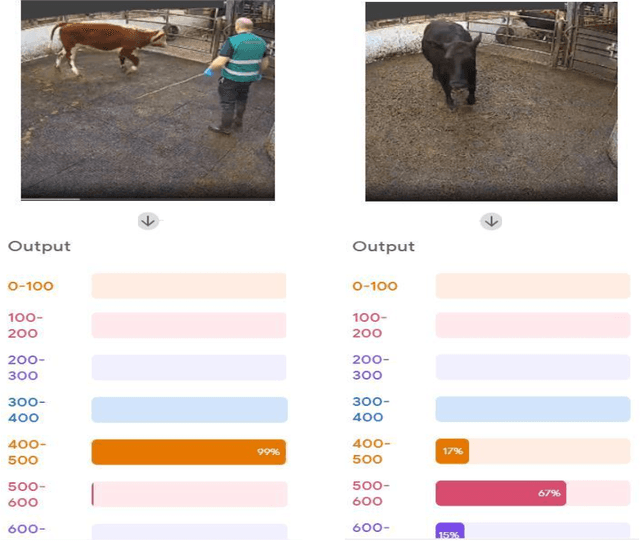
Task: Select the 600- bar in brown cow output
Action: (x=188, y=532)
